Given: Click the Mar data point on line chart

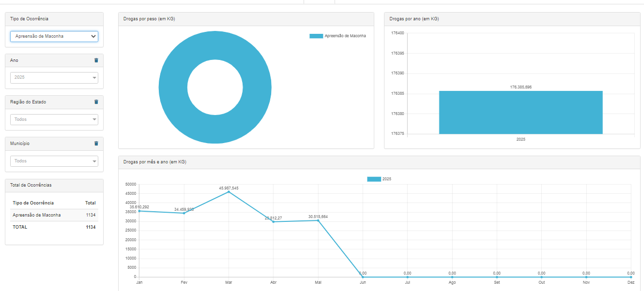Looking at the screenshot, I should [x=229, y=192].
